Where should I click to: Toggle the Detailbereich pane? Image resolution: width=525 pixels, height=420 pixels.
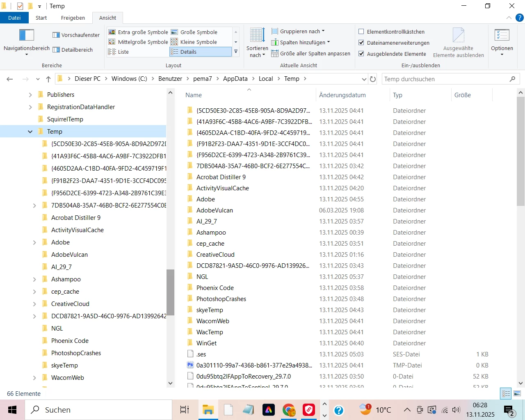click(73, 50)
